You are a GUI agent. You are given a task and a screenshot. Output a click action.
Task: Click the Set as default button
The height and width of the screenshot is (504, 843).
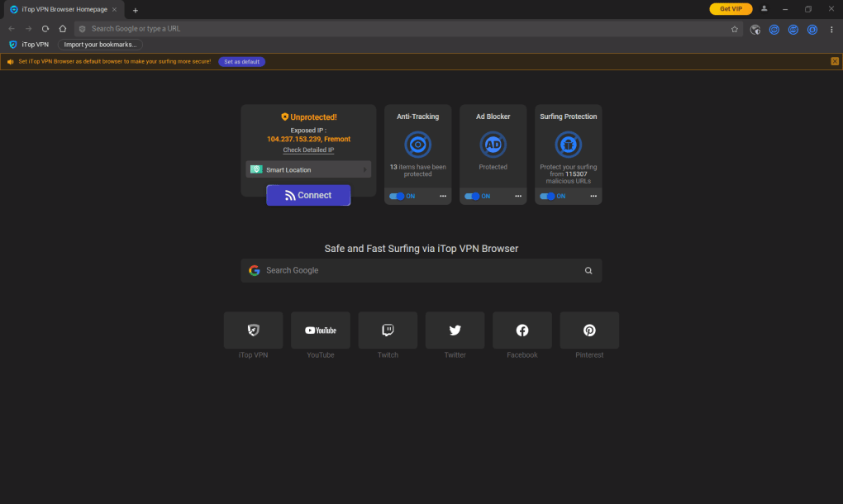241,62
